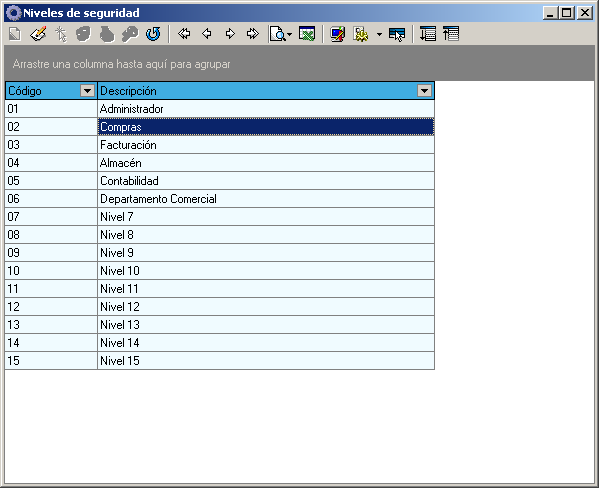
Task: Click the expand all groups icon
Action: [x=428, y=34]
